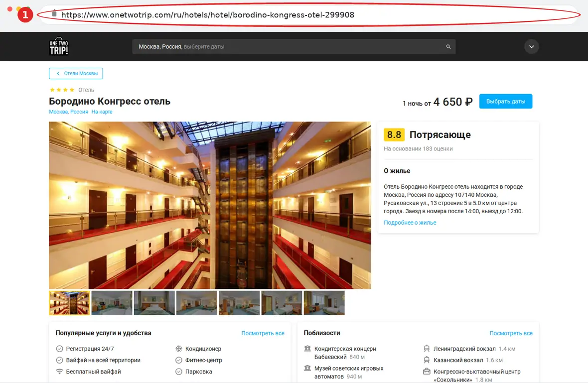The width and height of the screenshot is (588, 383).
Task: Click the Потрясающе rating label
Action: coord(440,134)
